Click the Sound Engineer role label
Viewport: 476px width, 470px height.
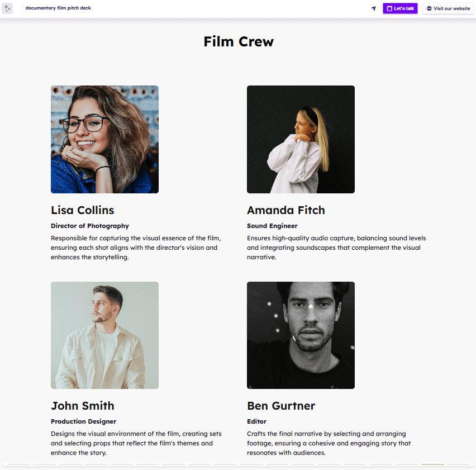[x=272, y=226]
